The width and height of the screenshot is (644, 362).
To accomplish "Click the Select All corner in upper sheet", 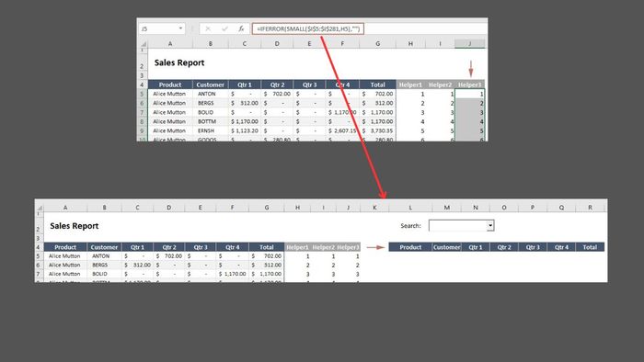I will coord(143,44).
